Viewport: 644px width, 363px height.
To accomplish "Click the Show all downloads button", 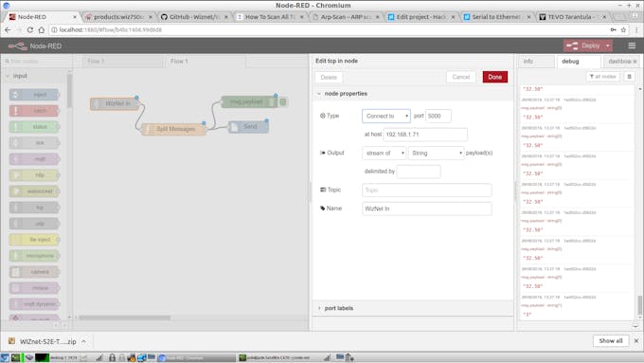I will pyautogui.click(x=610, y=341).
